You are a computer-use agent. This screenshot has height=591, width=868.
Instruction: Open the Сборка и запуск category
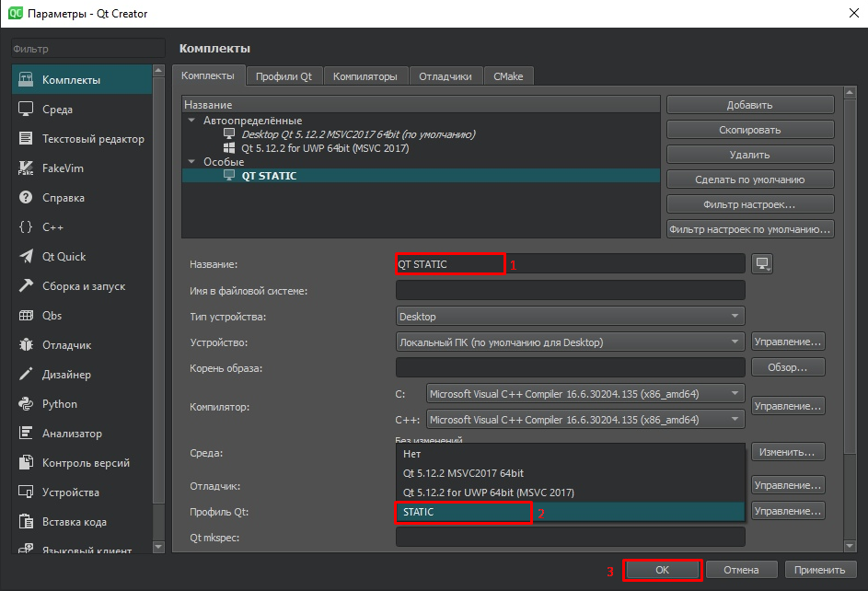(82, 286)
